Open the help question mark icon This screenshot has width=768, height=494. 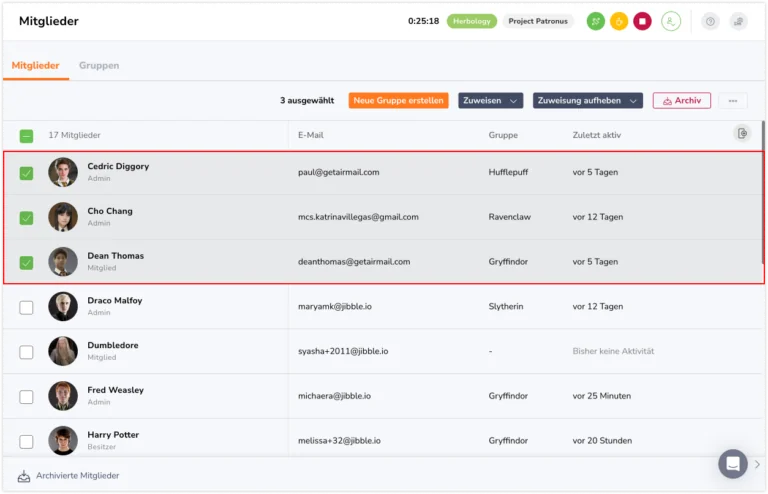click(x=710, y=21)
